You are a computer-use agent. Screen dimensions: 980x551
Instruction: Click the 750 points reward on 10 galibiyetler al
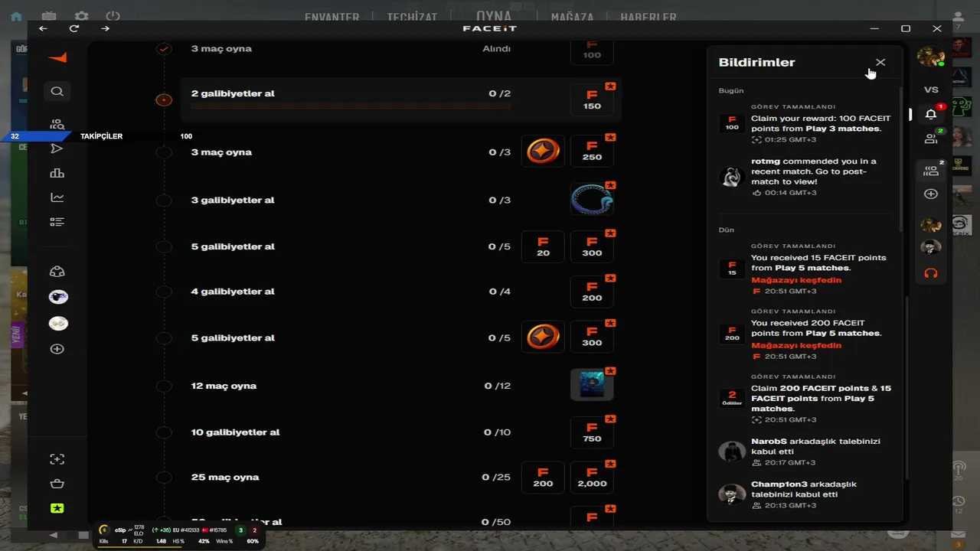(x=592, y=432)
